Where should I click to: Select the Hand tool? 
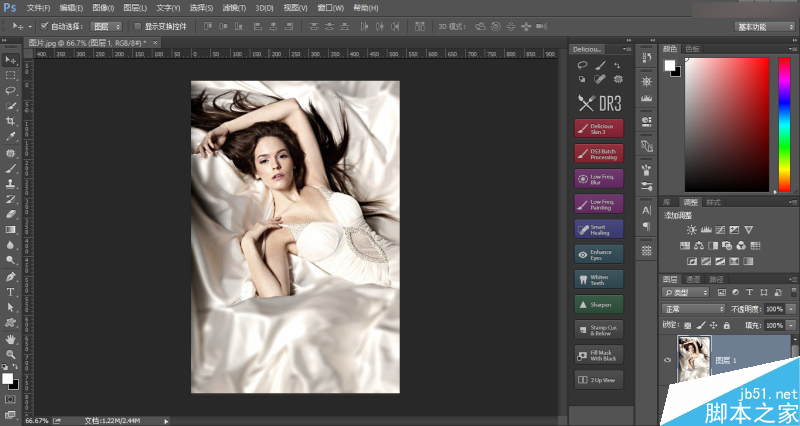pyautogui.click(x=10, y=339)
